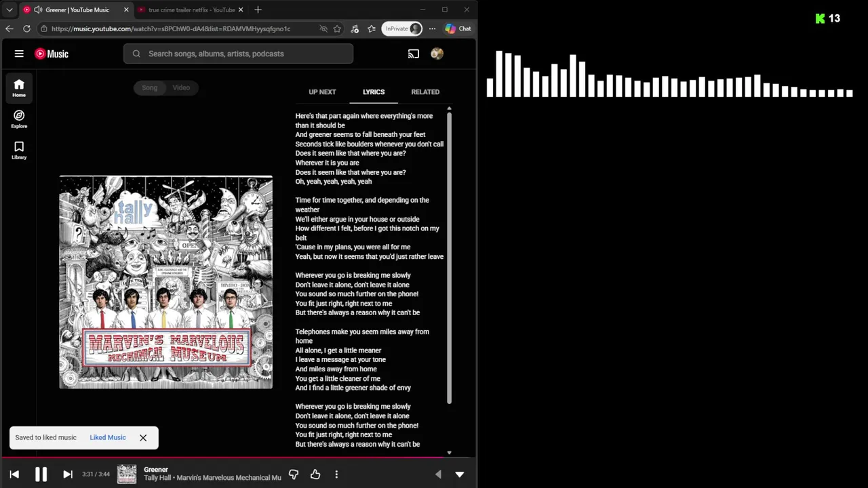This screenshot has height=488, width=868.
Task: Click the Greener song title in player bar
Action: click(156, 470)
